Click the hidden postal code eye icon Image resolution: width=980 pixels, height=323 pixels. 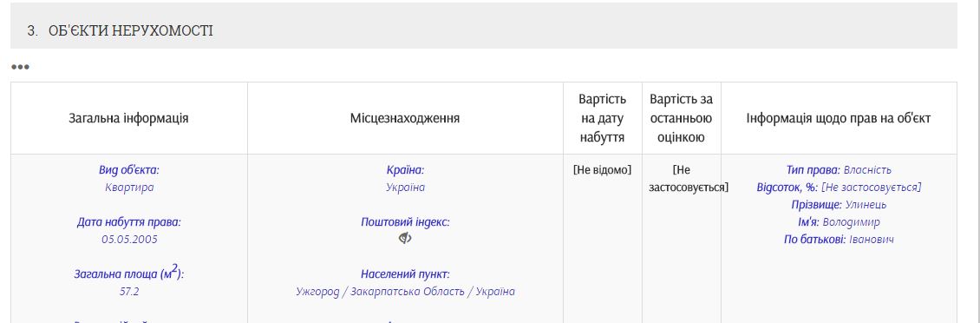click(x=405, y=239)
